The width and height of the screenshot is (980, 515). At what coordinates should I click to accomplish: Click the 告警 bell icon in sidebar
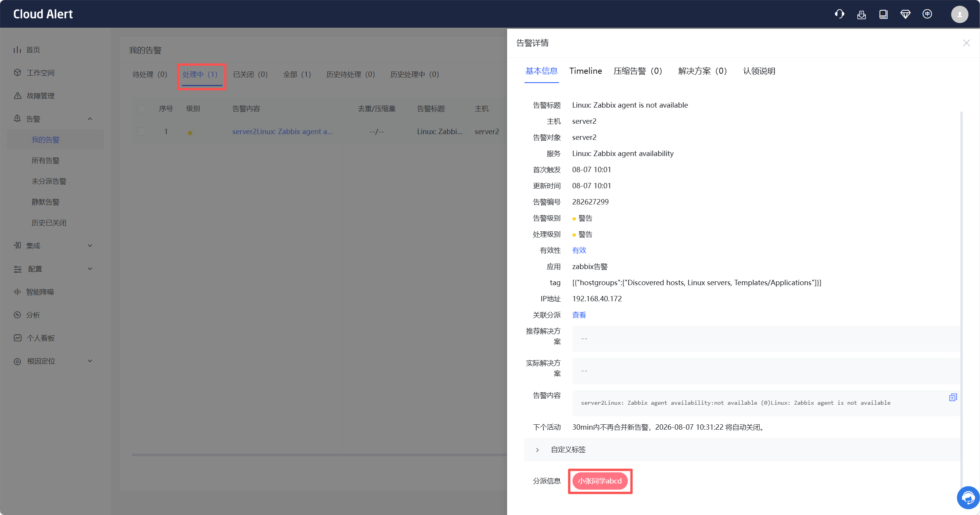[17, 119]
